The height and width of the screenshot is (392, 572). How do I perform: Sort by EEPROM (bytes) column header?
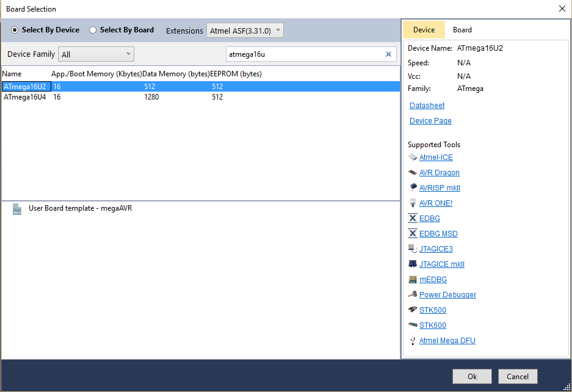236,74
